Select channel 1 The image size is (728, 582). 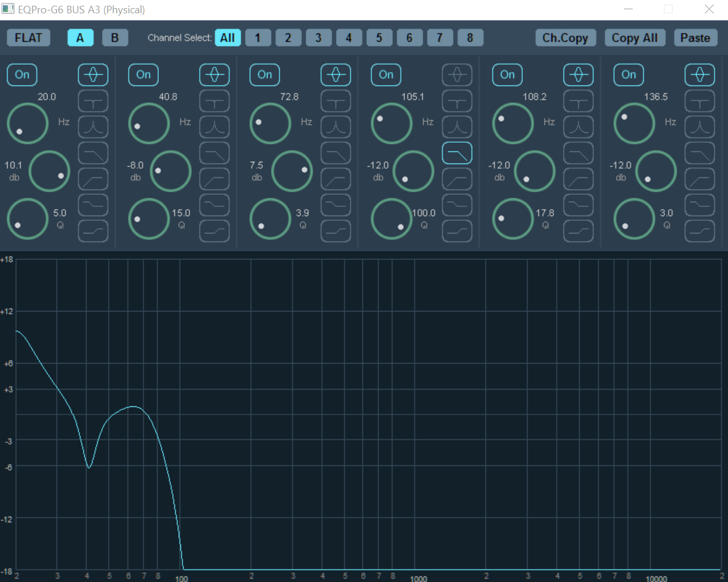[x=258, y=38]
